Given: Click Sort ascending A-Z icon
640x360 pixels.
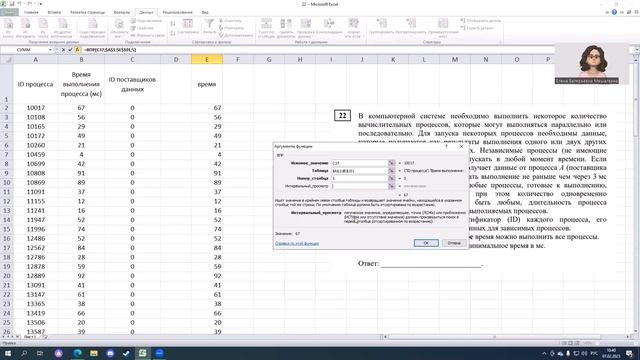Looking at the screenshot, I should pos(173,24).
